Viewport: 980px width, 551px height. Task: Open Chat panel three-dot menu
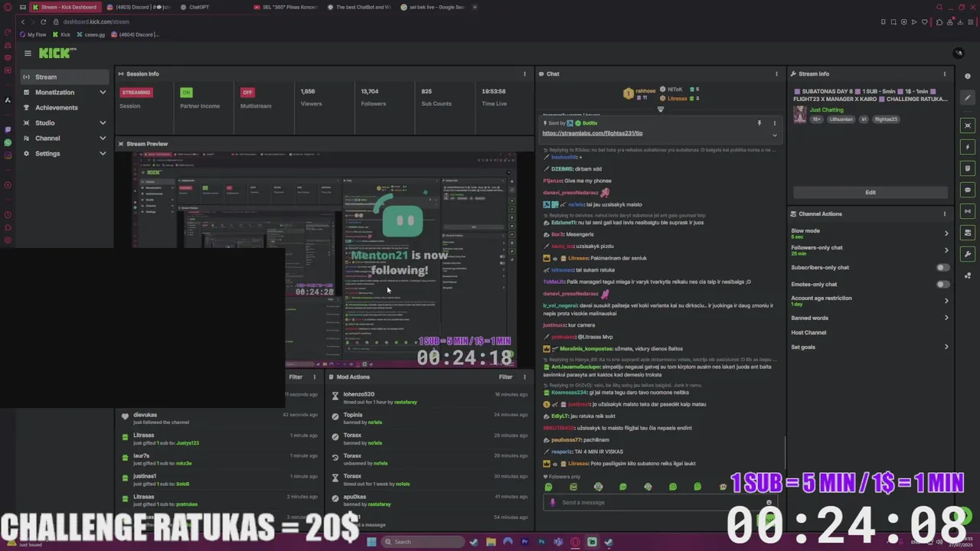coord(776,73)
